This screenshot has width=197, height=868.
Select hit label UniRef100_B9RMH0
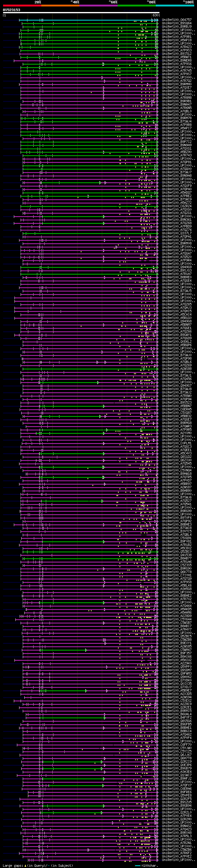[176, 84]
